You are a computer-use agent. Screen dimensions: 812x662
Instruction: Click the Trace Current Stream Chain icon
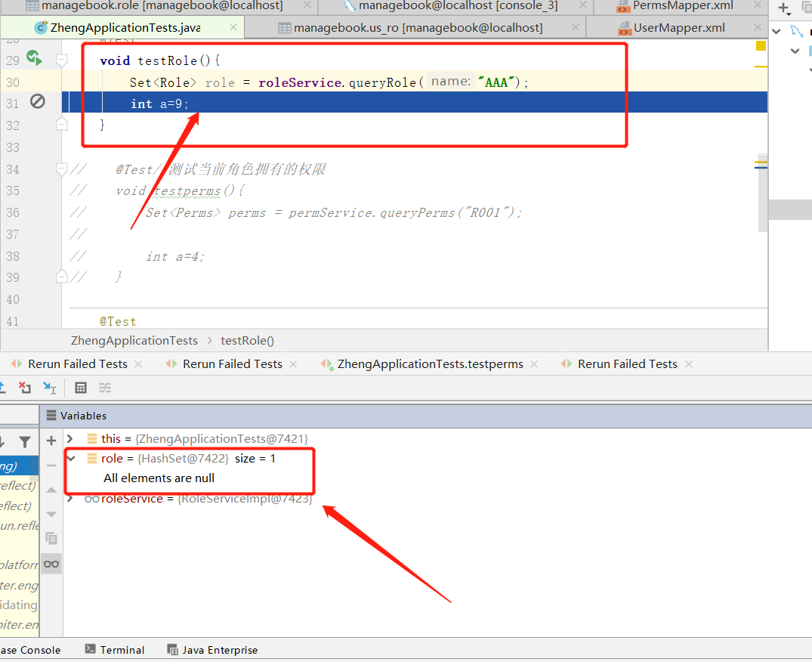105,388
